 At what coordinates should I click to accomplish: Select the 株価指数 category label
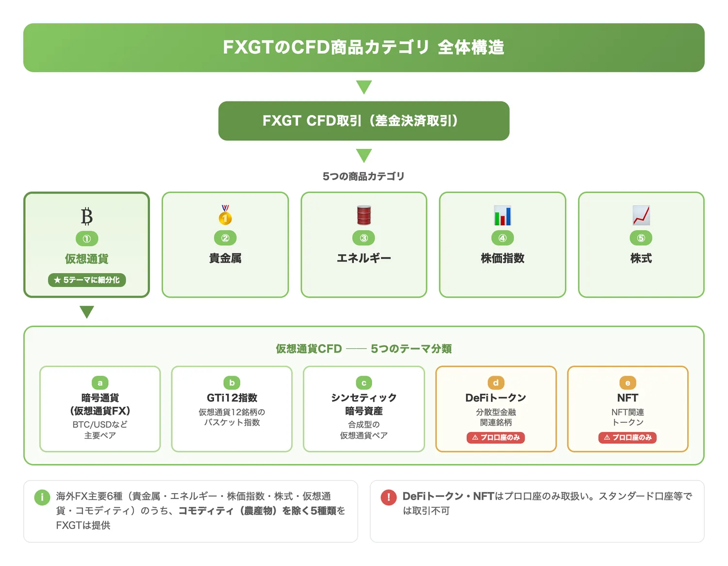tap(502, 258)
